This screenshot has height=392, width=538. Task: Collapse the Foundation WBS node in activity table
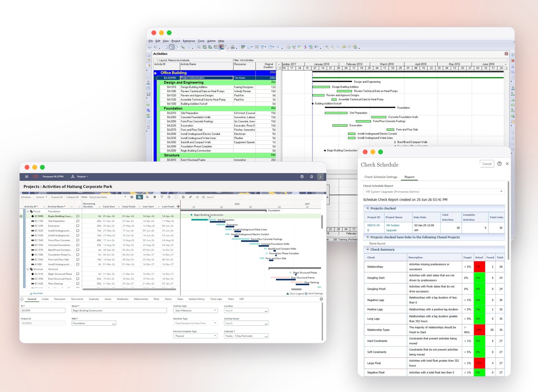click(28, 211)
